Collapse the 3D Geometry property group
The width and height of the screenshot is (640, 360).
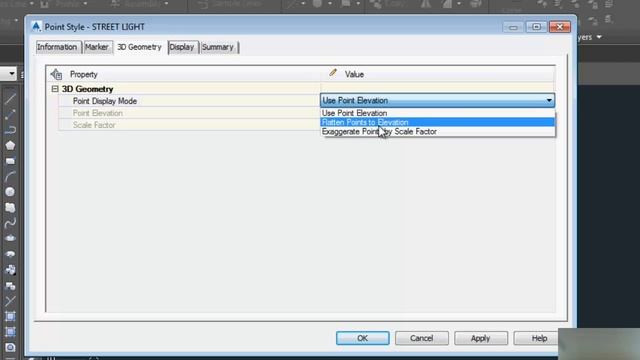pos(55,89)
